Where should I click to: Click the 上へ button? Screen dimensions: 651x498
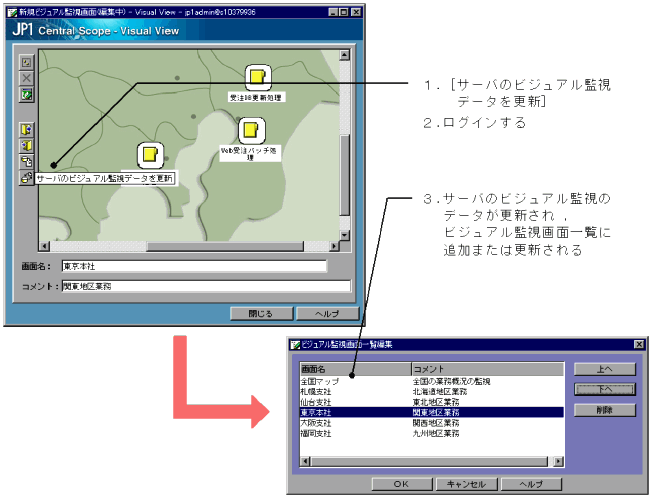605,369
